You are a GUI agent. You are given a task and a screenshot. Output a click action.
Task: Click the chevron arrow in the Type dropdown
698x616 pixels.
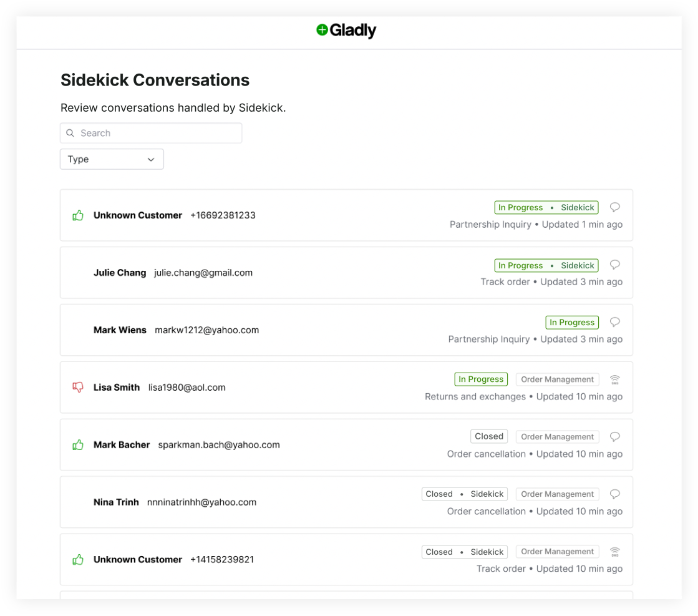151,159
